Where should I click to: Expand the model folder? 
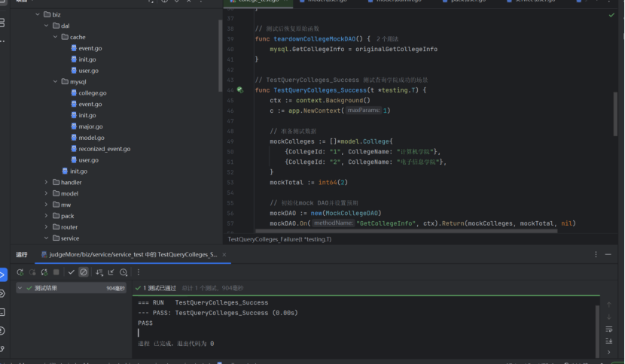click(x=46, y=193)
